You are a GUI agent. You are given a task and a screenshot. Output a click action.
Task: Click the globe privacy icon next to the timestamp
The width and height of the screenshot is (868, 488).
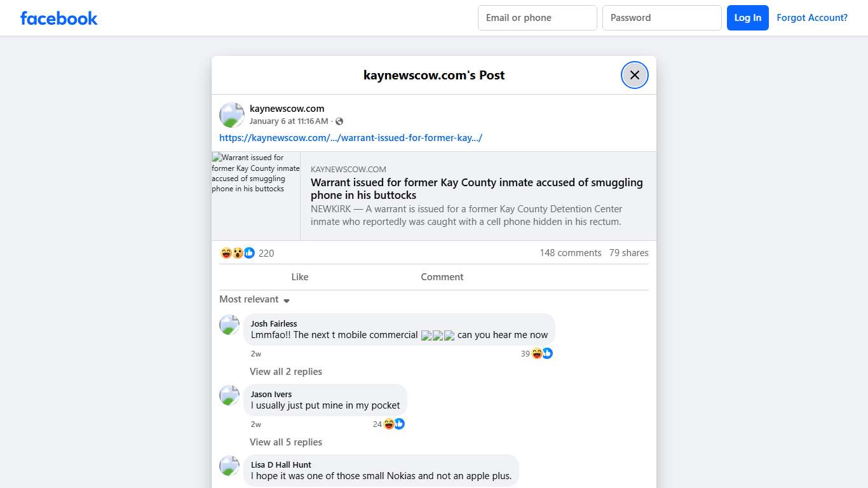339,121
